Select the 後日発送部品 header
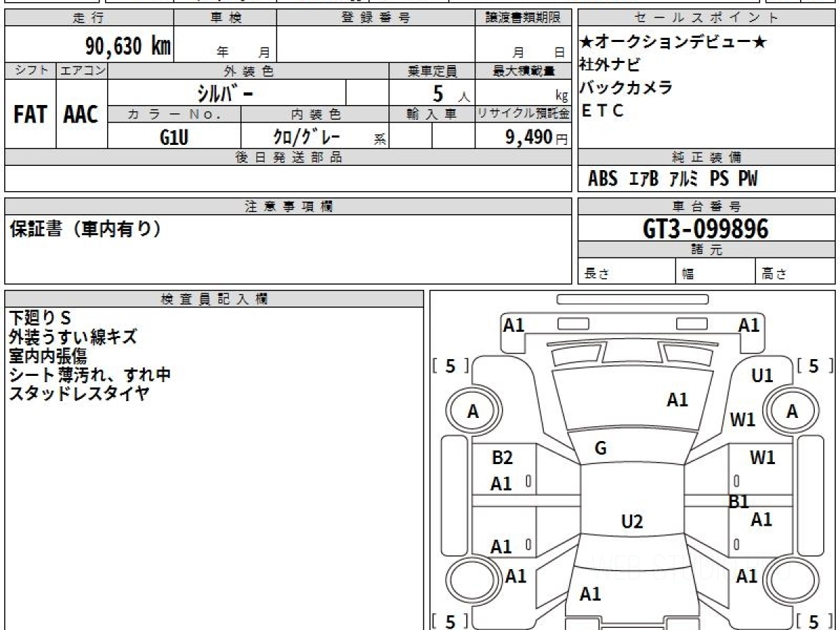Screen dimensions: 840x630 pyautogui.click(x=288, y=157)
